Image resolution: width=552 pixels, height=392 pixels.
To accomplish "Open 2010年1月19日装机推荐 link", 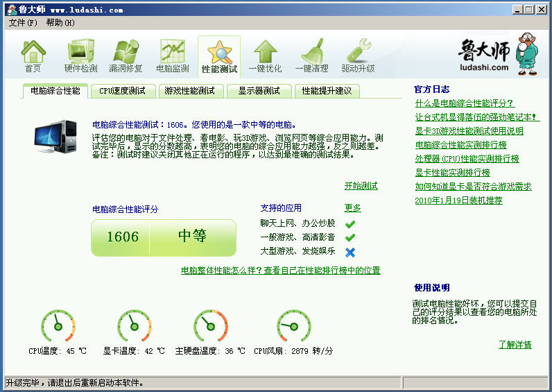I will 458,201.
